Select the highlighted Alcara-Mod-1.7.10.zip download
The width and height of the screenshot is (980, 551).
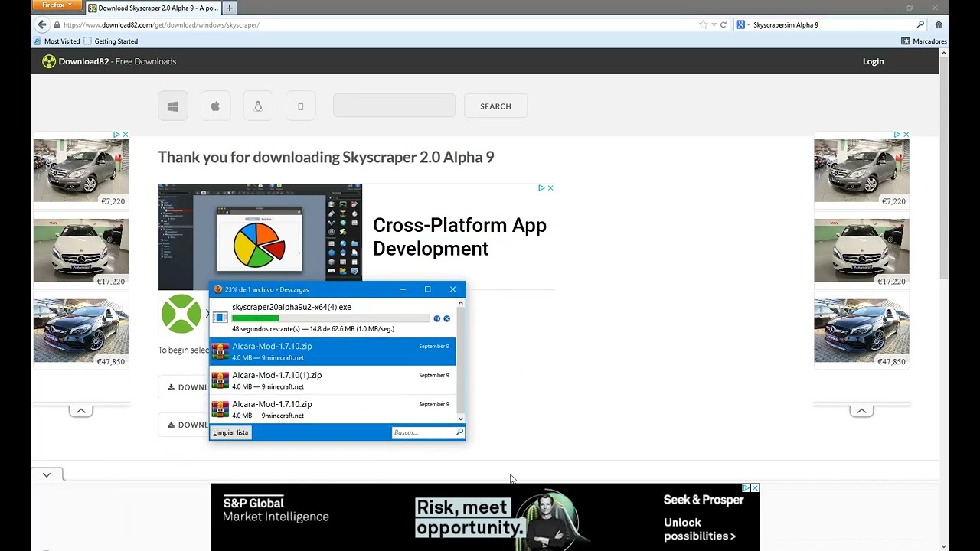(332, 351)
